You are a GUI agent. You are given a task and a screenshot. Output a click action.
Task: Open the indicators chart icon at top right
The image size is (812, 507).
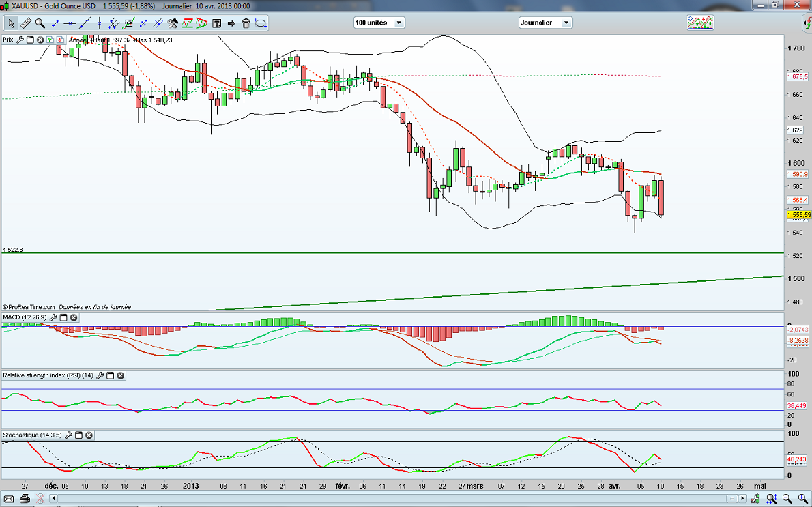pos(700,23)
